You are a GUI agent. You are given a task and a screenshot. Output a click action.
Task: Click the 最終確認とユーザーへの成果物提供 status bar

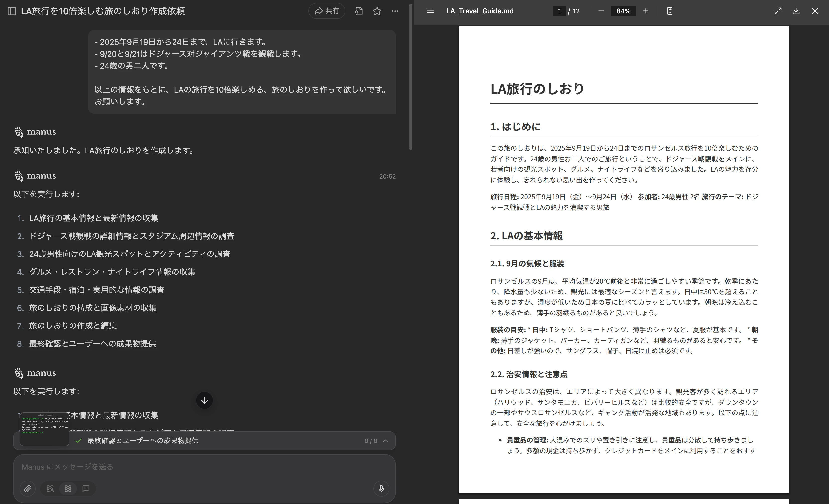(204, 441)
